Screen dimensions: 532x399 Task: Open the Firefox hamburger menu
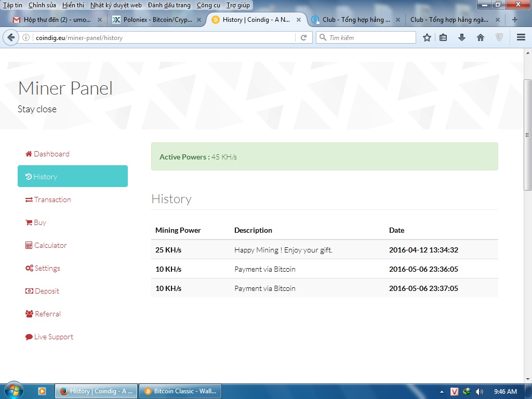pos(521,37)
